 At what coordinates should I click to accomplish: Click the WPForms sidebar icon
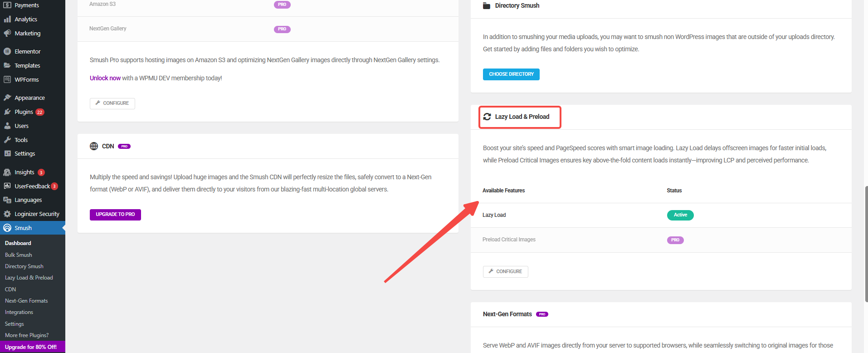tap(7, 79)
